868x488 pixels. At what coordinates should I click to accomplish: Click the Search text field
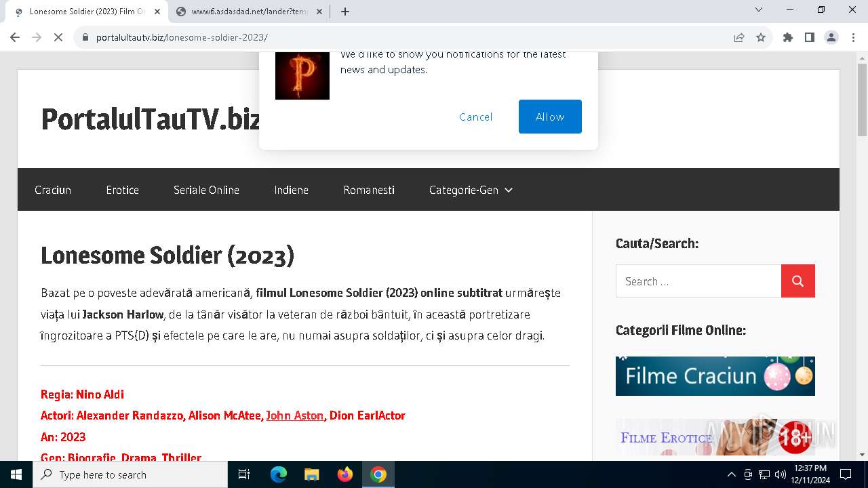coord(698,281)
